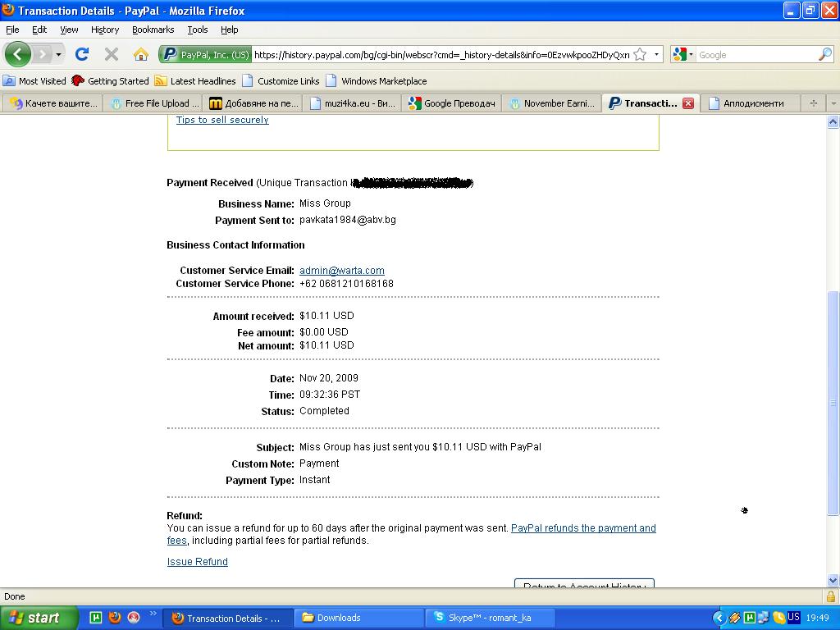Open the Firefox home page
The height and width of the screenshot is (630, 840).
141,54
